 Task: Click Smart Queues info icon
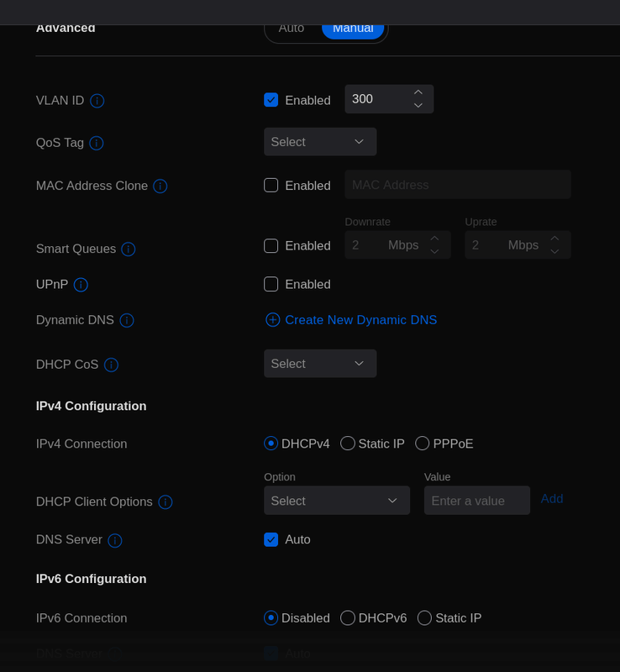129,249
